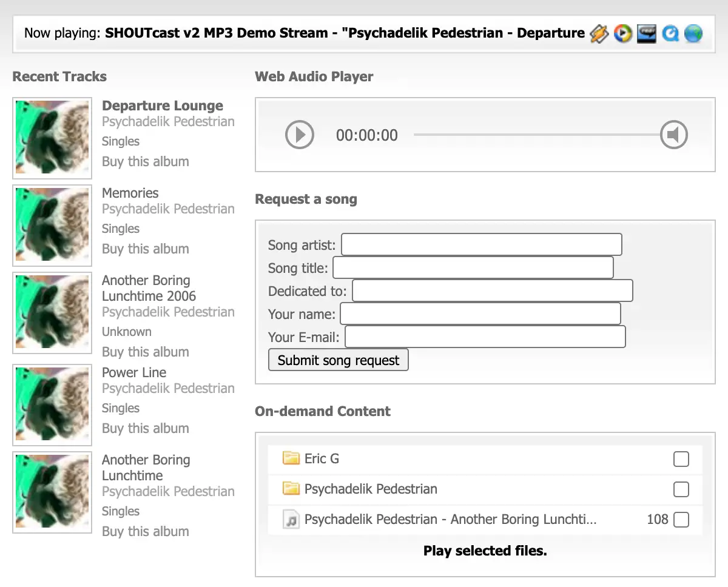Viewport: 728px width, 587px height.
Task: Tick the Psychadelik Pedestrian folder checkbox
Action: click(681, 489)
